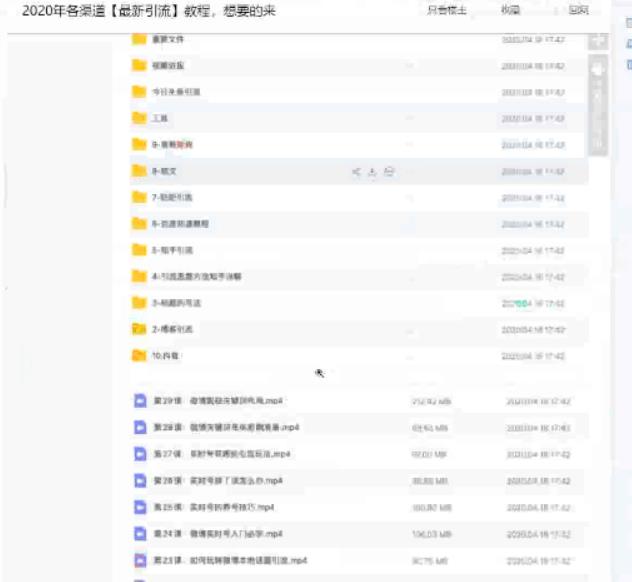Image resolution: width=632 pixels, height=582 pixels.
Task: Click the folder icon beside 2-微博引流
Action: [139, 329]
